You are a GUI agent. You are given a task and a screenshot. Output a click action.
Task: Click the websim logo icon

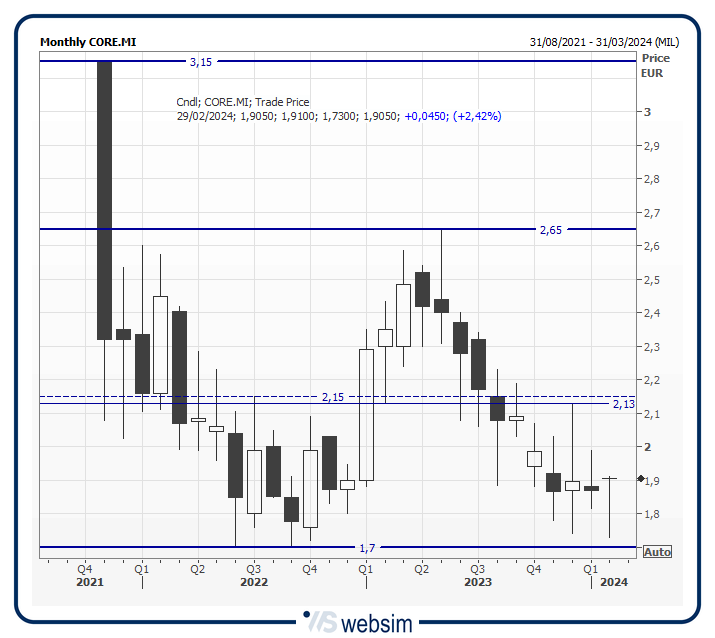(x=321, y=622)
